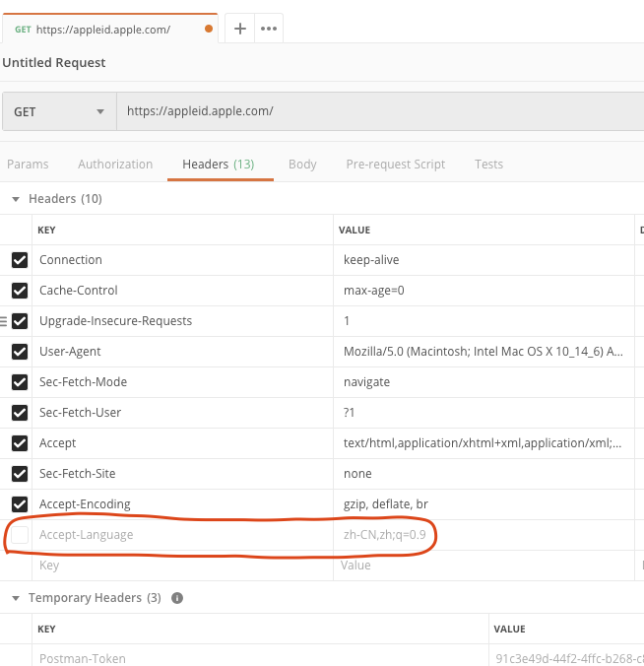
Task: Uncheck the Connection header checkbox
Action: [20, 260]
